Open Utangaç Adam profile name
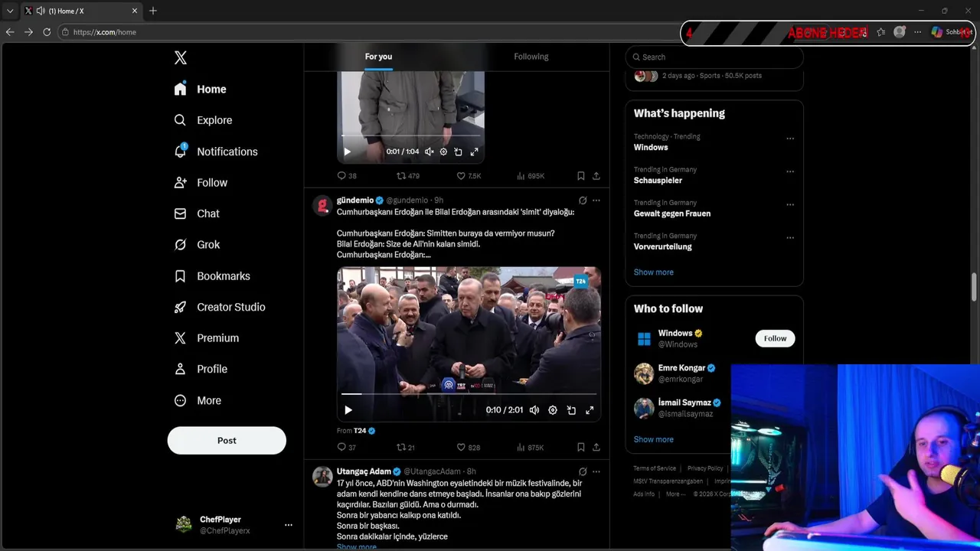 point(364,471)
